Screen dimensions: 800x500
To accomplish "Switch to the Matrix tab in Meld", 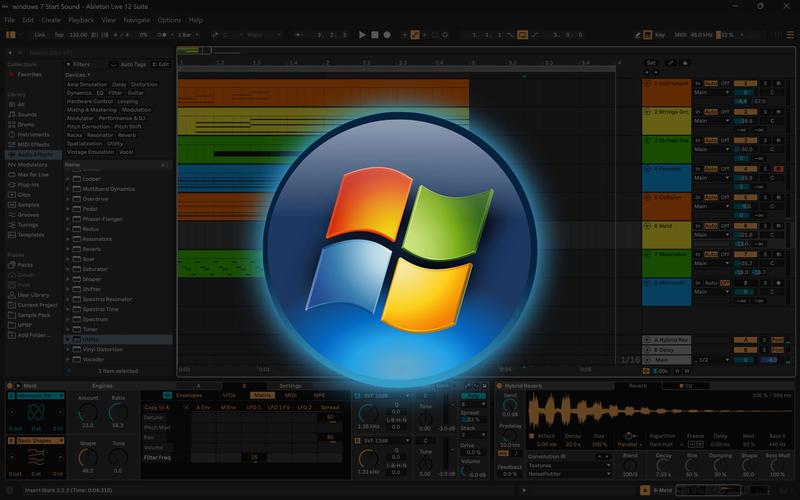I will point(263,395).
